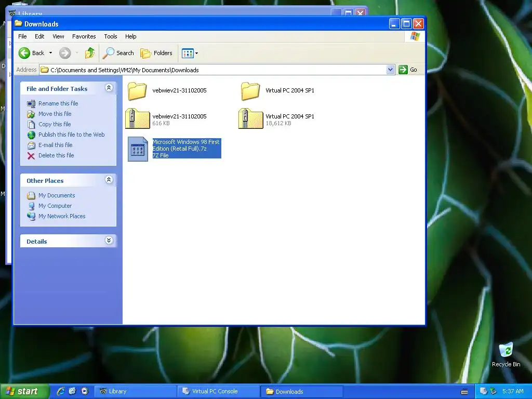Click the My Computer icon in sidebar
Viewport: 532px width, 399px height.
(31, 206)
